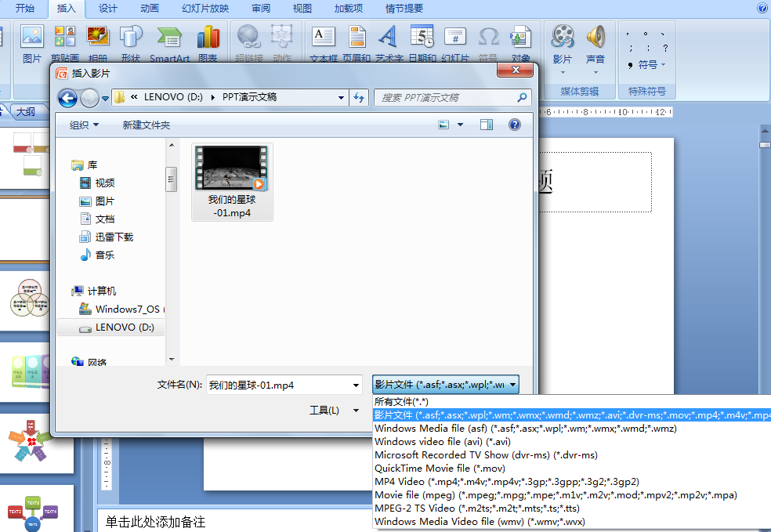Click the 声音 sound icon in ribbon
Screen dimensions: 771x532
pyautogui.click(x=595, y=38)
